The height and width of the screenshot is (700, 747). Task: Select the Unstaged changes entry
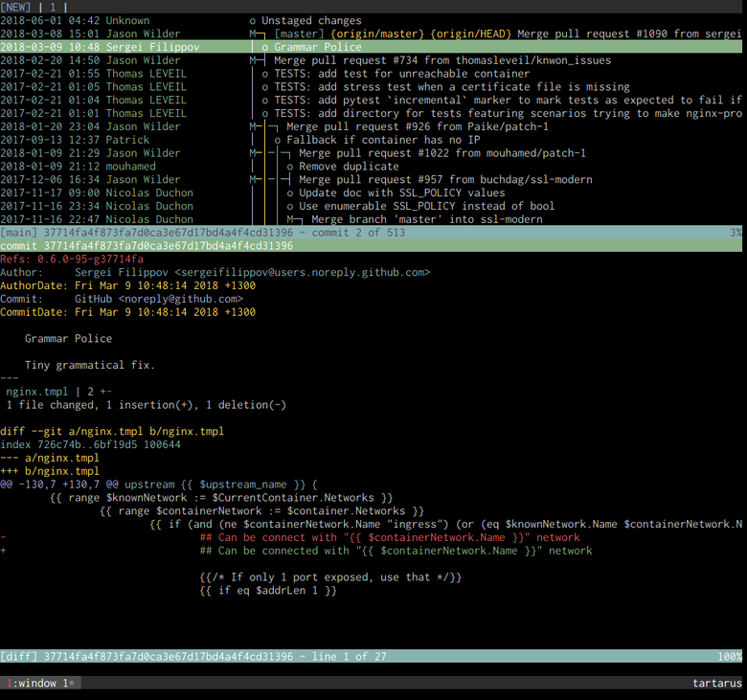pyautogui.click(x=311, y=20)
